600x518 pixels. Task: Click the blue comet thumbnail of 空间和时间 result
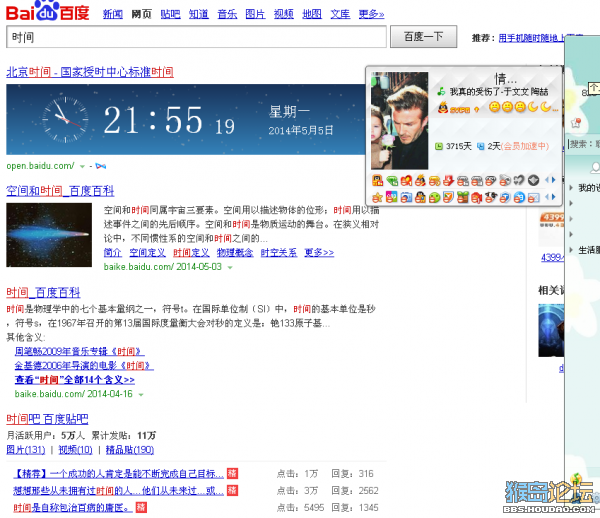[x=49, y=235]
